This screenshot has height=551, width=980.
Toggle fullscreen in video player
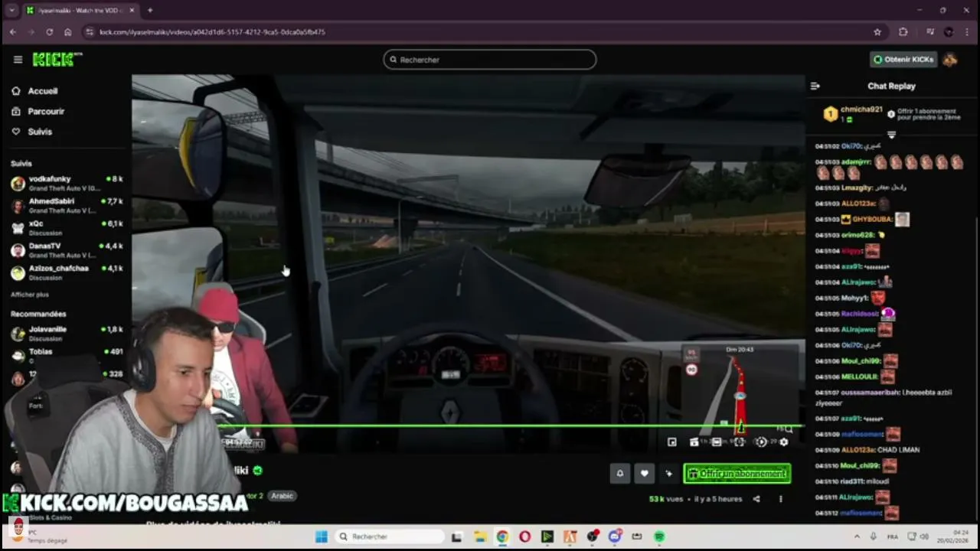pos(739,442)
